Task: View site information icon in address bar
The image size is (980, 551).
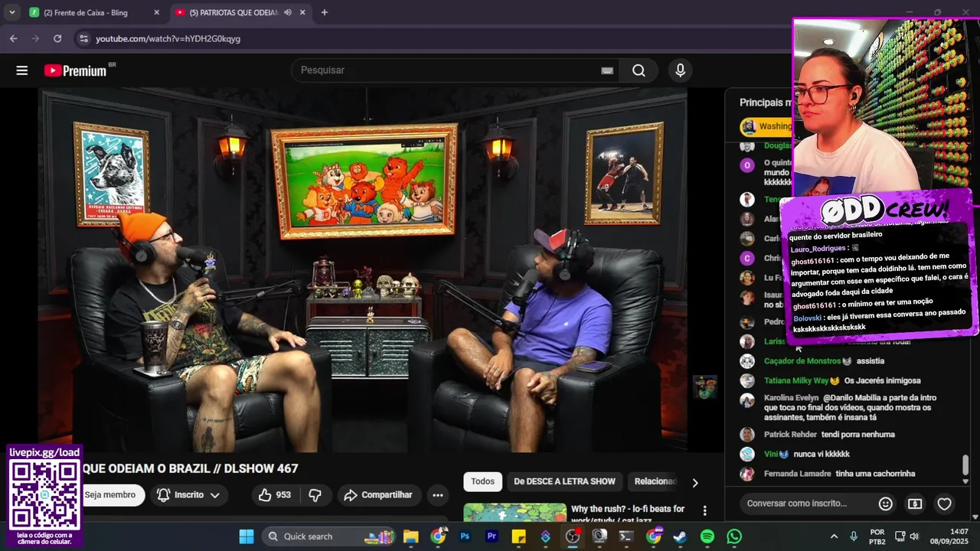Action: click(x=83, y=38)
